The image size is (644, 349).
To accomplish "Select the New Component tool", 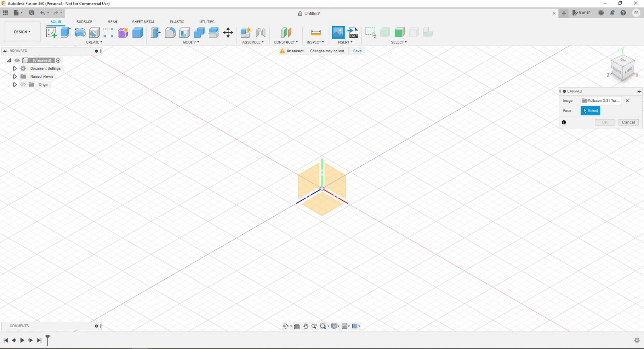I will (246, 33).
